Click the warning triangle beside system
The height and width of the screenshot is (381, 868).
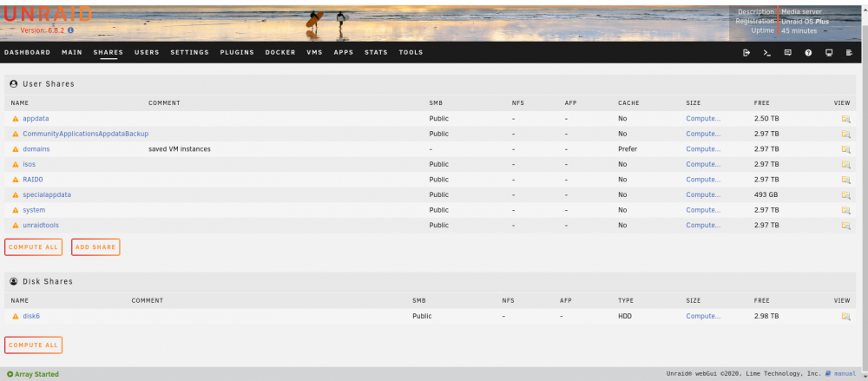click(16, 210)
